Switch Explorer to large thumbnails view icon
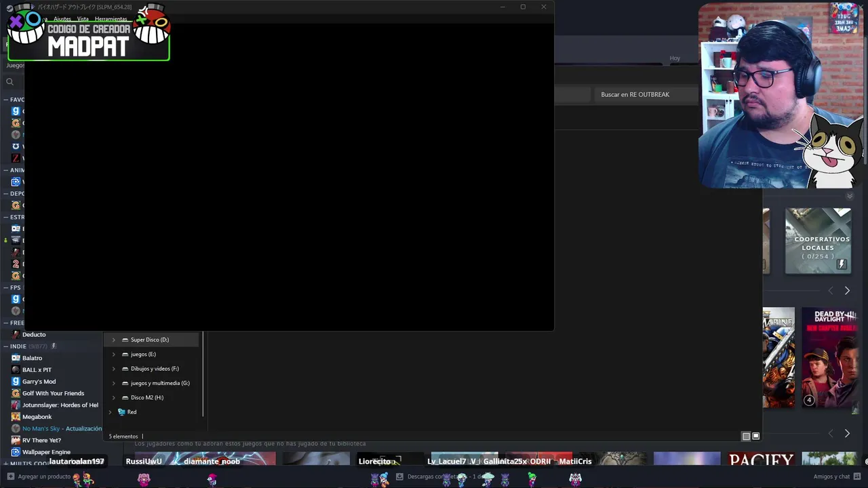Screen dimensions: 868x488 point(756,436)
